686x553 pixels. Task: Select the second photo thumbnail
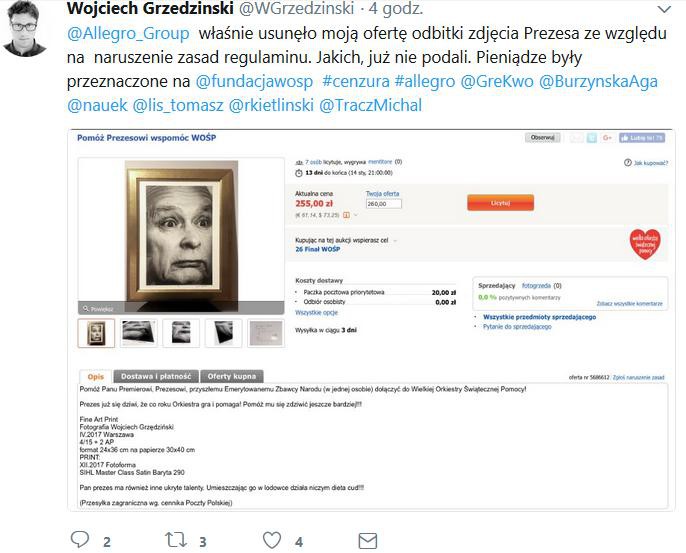coord(138,333)
